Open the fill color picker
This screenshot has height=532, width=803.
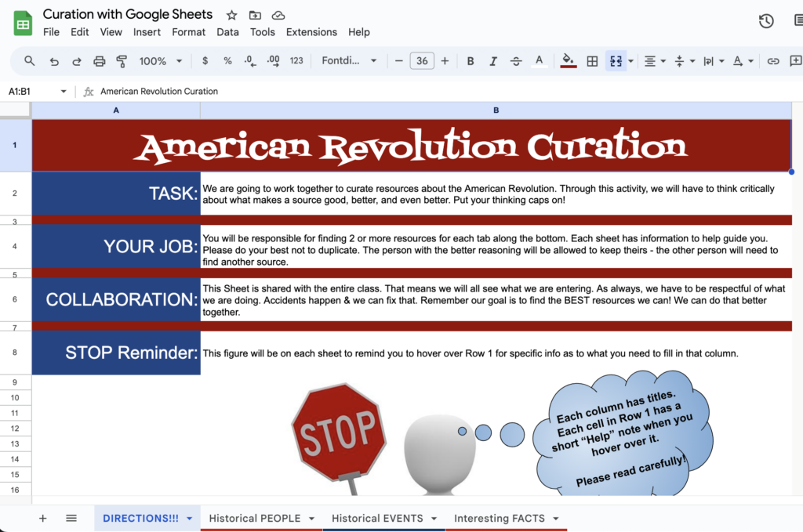click(568, 60)
